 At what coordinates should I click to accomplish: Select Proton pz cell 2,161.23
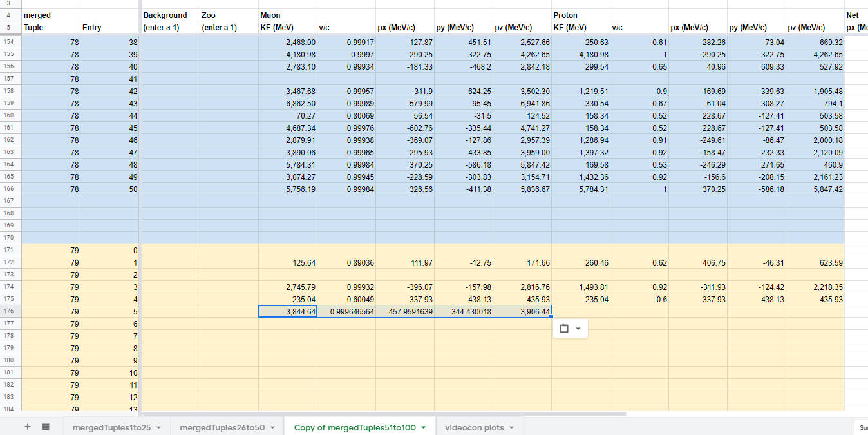pos(815,177)
